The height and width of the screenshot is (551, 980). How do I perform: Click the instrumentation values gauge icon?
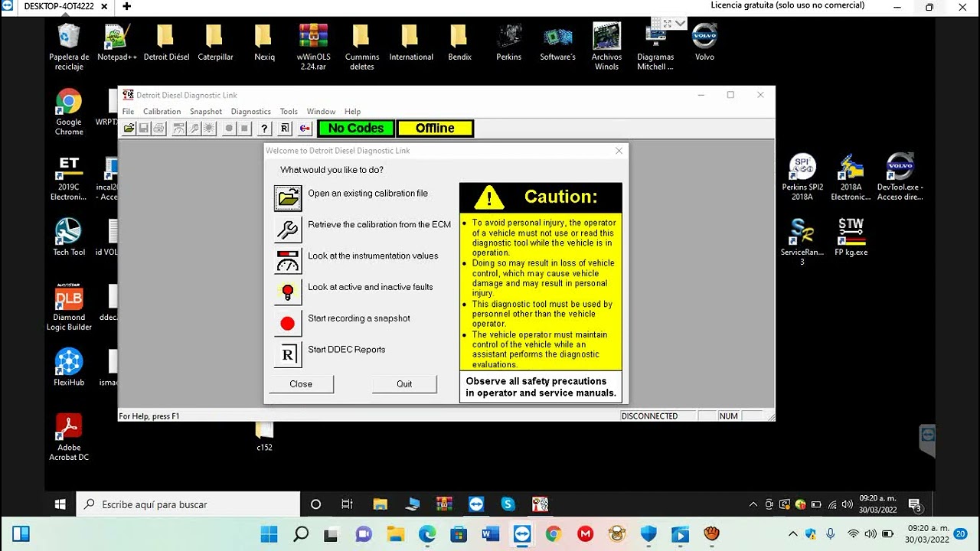[x=288, y=261]
